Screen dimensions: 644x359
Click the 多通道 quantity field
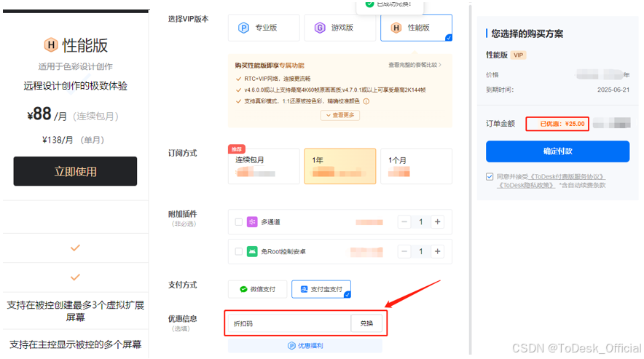pyautogui.click(x=421, y=222)
